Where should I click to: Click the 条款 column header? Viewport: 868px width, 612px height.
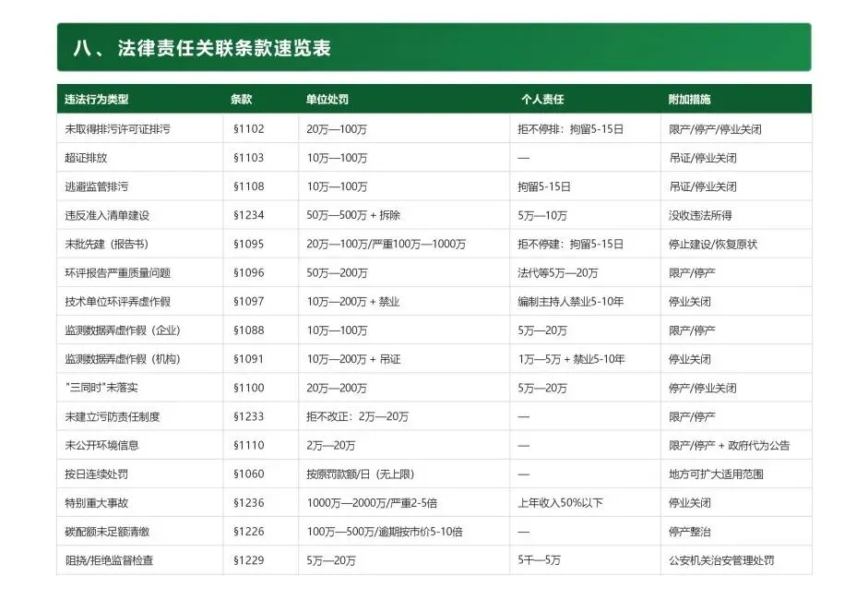(242, 100)
